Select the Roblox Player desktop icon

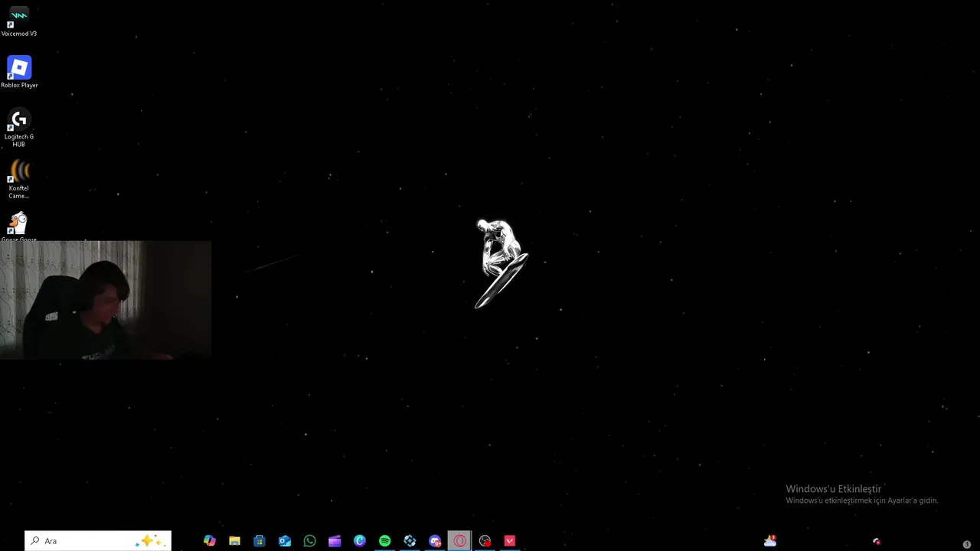[19, 72]
